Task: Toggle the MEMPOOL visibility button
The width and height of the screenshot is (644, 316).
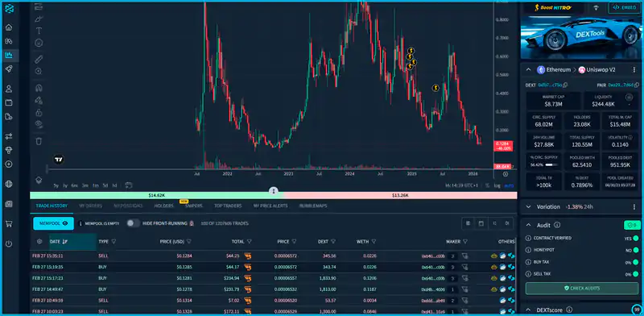Action: [x=53, y=223]
